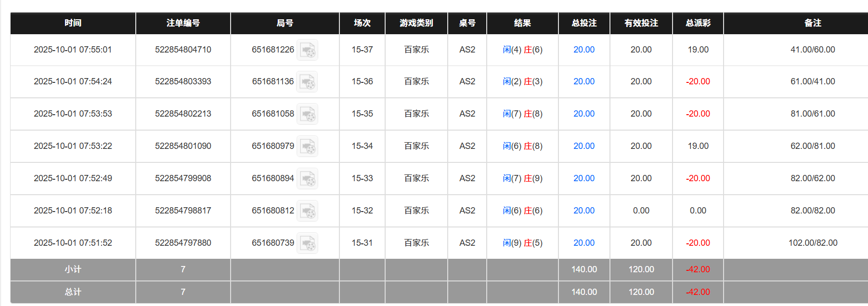This screenshot has height=306, width=868.
Task: Select the 结果 column header
Action: 522,23
